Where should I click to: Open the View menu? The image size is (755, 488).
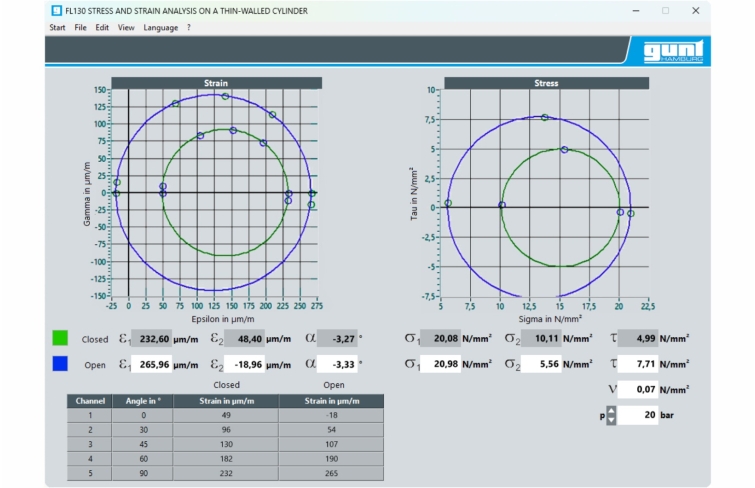coord(126,27)
